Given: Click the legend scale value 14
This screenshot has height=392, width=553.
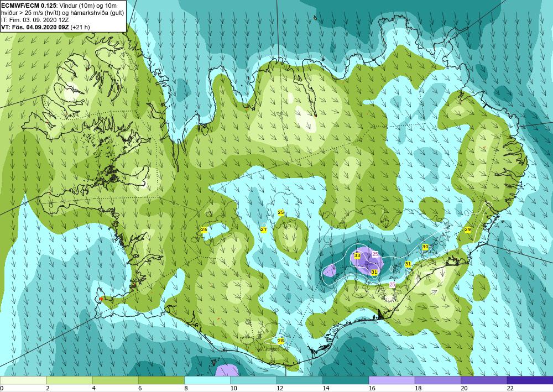Looking at the screenshot, I should tap(326, 388).
